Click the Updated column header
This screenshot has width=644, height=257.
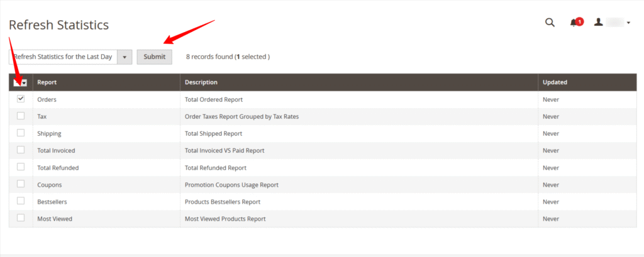point(555,82)
